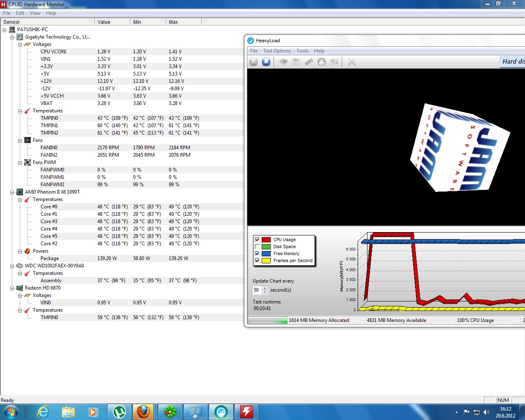
Task: Open the Hardware Monitor Edit menu
Action: coord(20,13)
